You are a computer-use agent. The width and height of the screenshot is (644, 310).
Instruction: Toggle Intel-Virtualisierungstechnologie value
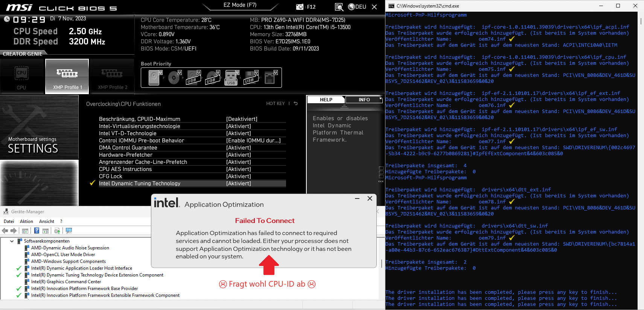[x=239, y=126]
